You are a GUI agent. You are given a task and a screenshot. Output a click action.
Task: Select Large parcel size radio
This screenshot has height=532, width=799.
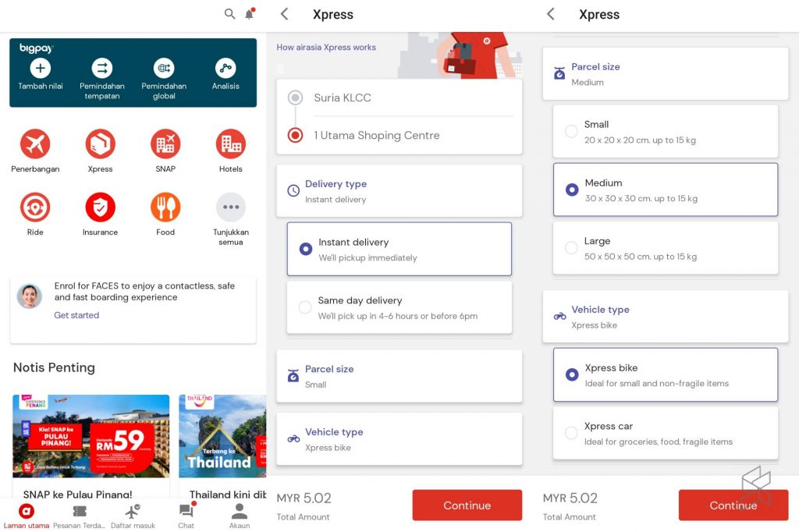point(571,247)
